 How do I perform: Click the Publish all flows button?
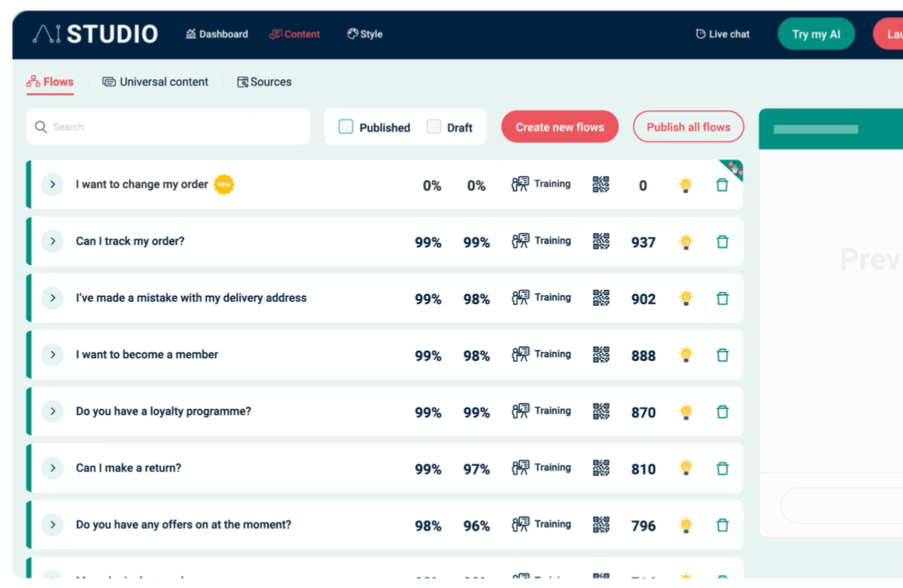688,126
